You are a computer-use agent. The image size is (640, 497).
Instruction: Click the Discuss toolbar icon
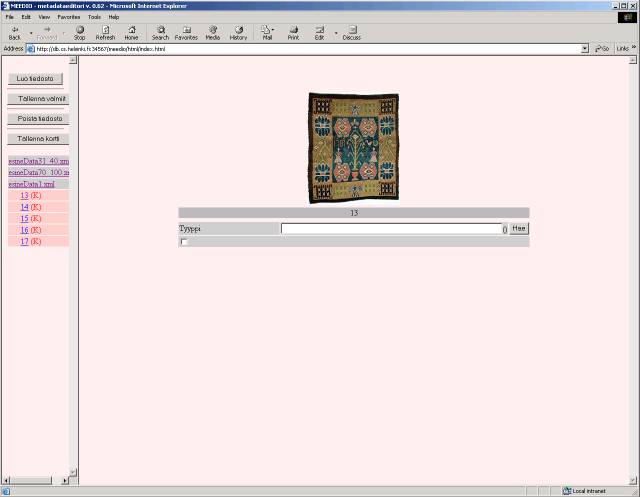tap(352, 33)
